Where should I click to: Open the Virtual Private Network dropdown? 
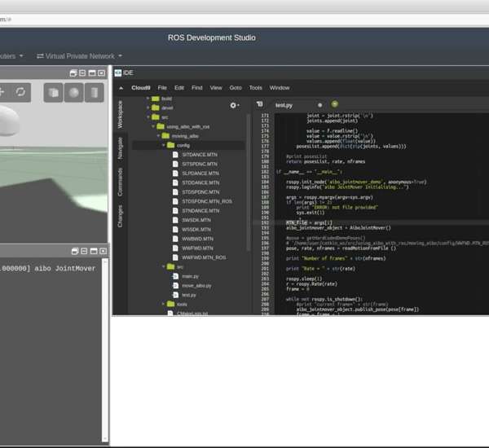point(79,56)
